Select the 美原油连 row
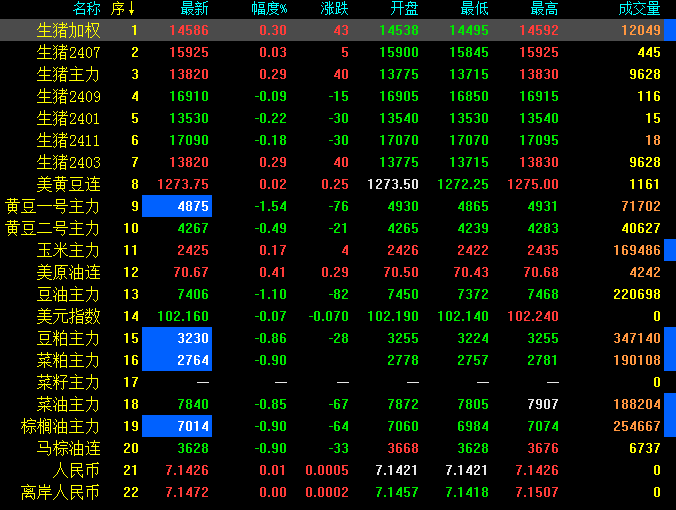The image size is (676, 510). pyautogui.click(x=338, y=272)
